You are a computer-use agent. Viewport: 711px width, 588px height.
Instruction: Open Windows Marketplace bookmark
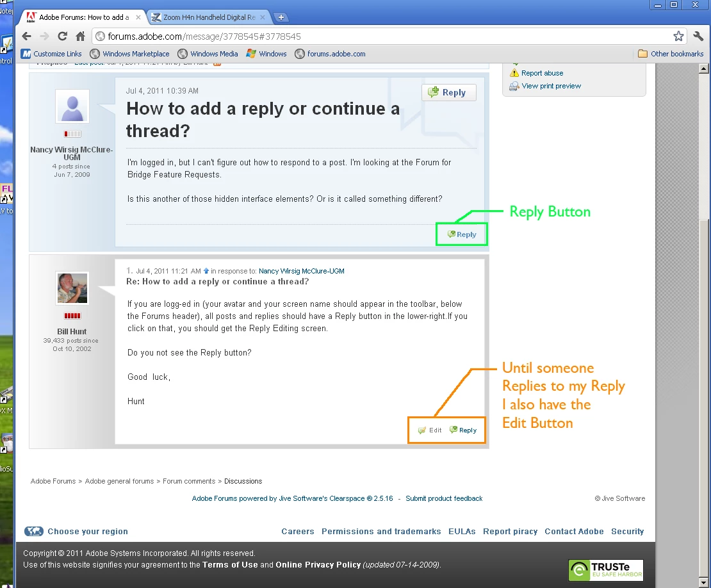click(x=129, y=54)
